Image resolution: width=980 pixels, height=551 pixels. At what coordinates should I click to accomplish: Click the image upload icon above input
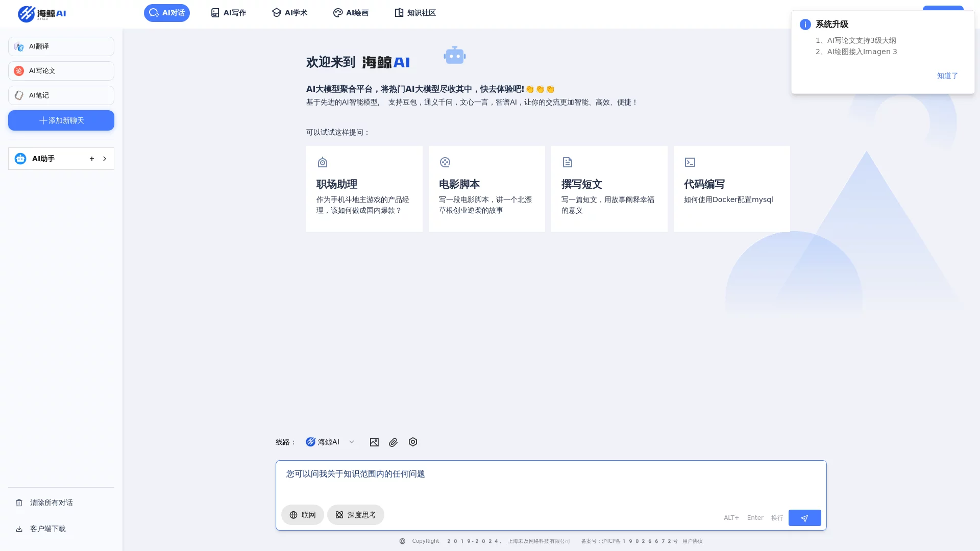[374, 442]
